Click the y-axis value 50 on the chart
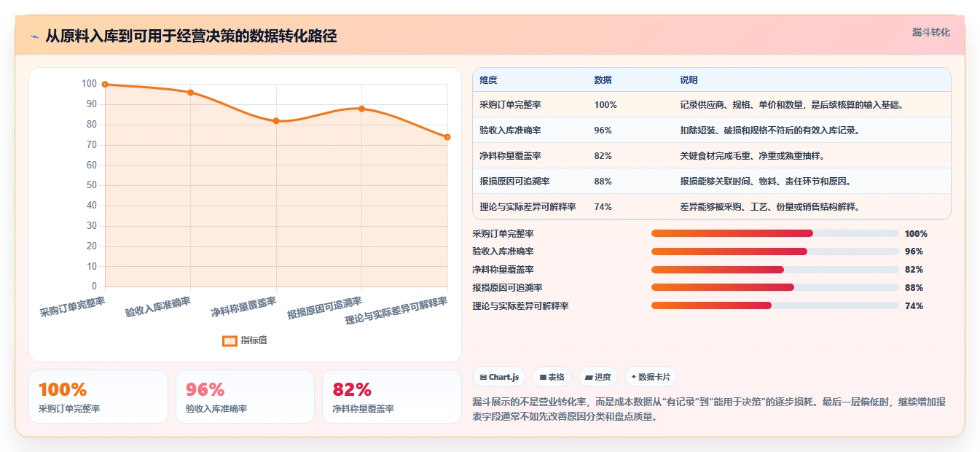 (91, 185)
